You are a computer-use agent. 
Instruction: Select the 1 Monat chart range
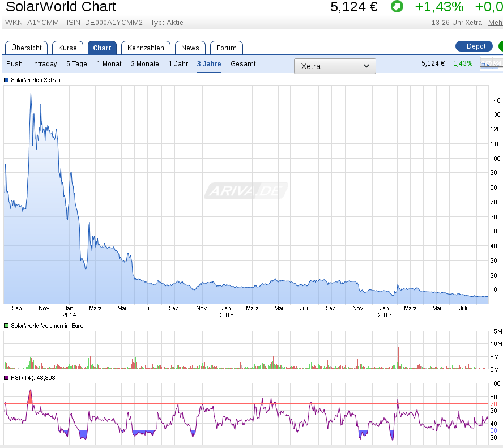(x=109, y=64)
